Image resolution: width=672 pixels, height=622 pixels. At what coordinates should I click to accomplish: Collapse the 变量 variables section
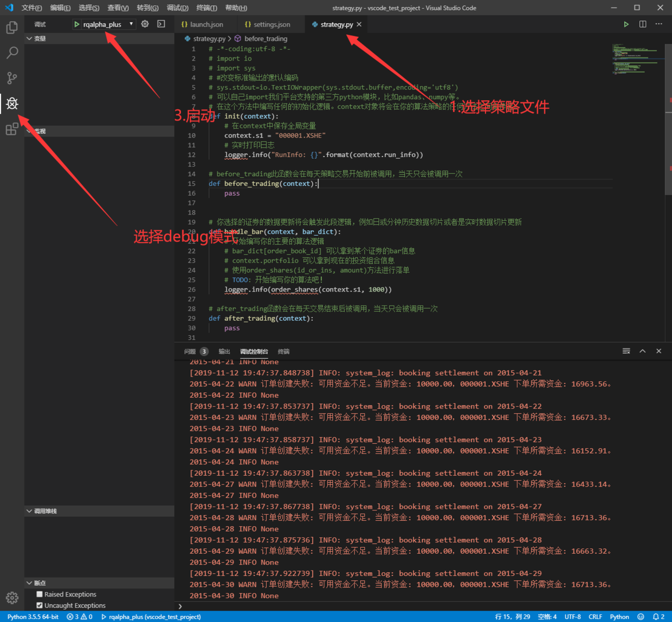click(x=99, y=38)
